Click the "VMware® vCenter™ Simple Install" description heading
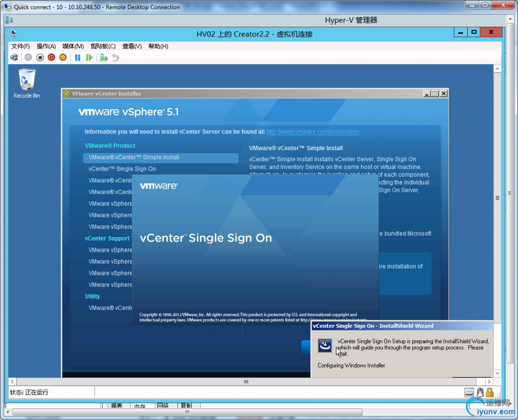518x420 pixels. pyautogui.click(x=295, y=148)
